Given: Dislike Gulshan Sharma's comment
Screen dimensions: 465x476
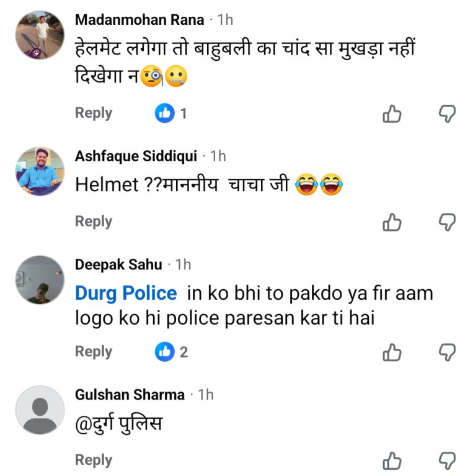Looking at the screenshot, I should point(447,460).
